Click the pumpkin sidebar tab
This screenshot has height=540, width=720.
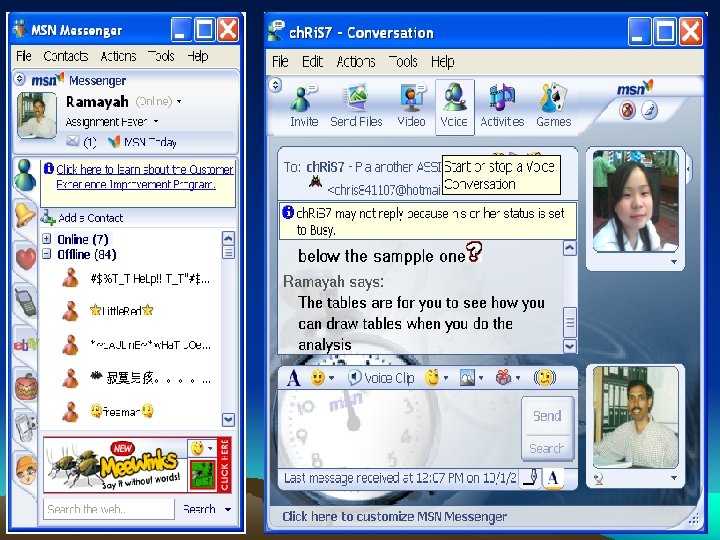click(26, 387)
